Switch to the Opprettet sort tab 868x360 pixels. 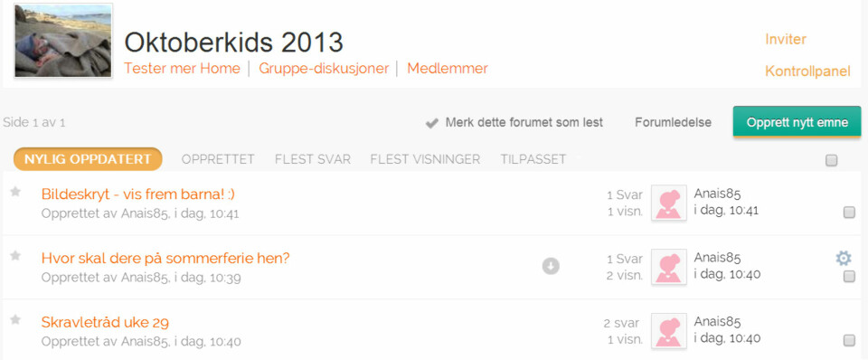pyautogui.click(x=218, y=159)
